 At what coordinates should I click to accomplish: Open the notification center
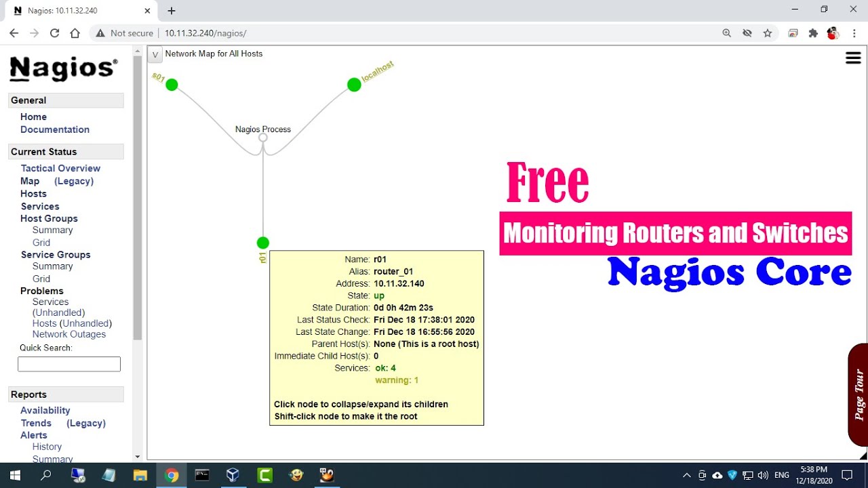point(847,475)
